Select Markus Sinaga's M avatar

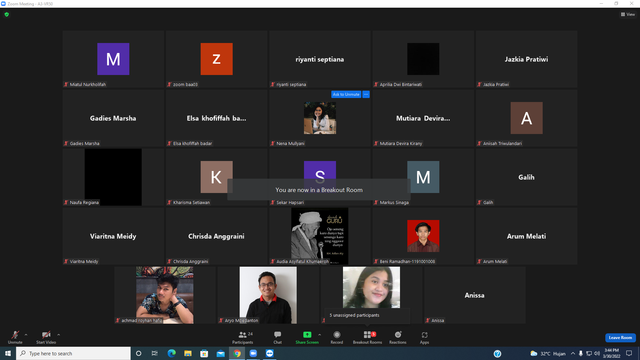pos(423,177)
